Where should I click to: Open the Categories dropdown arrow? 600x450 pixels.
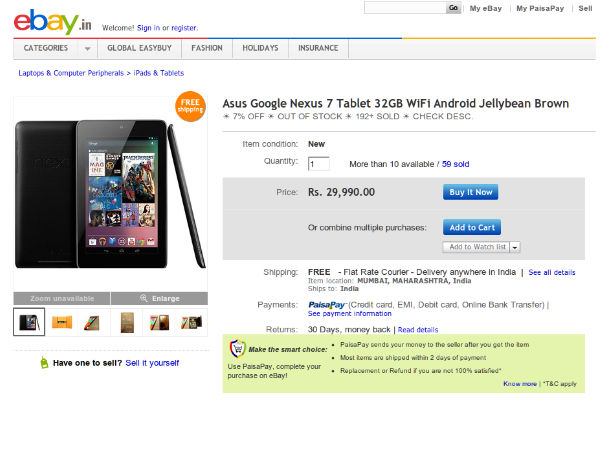[x=87, y=48]
